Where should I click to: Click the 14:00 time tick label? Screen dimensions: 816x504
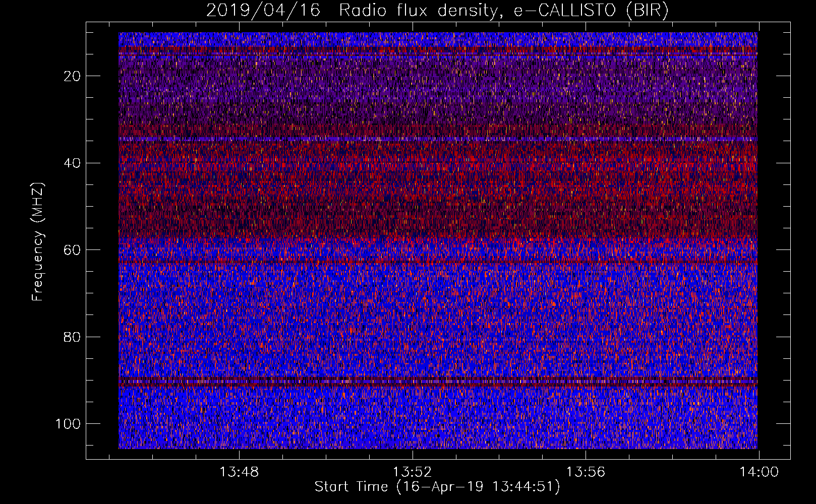pos(759,472)
